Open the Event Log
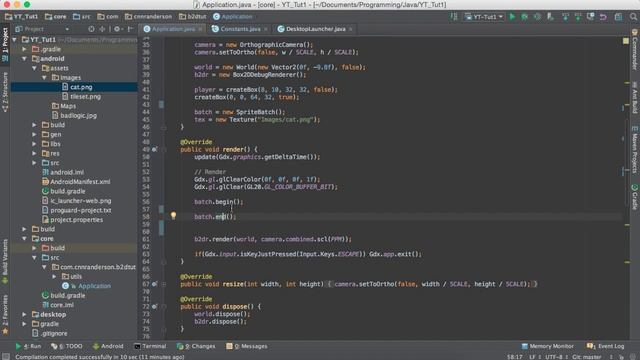The height and width of the screenshot is (360, 640). click(x=606, y=346)
